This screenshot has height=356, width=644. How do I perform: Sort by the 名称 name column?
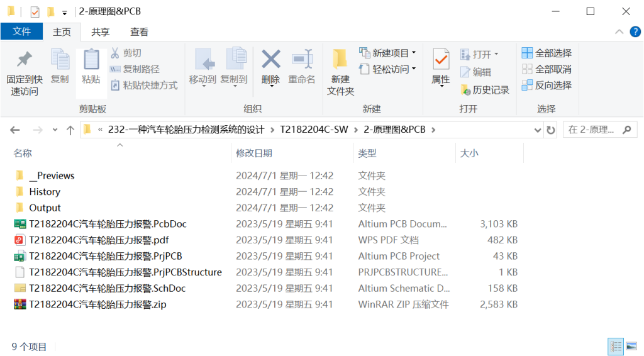23,153
